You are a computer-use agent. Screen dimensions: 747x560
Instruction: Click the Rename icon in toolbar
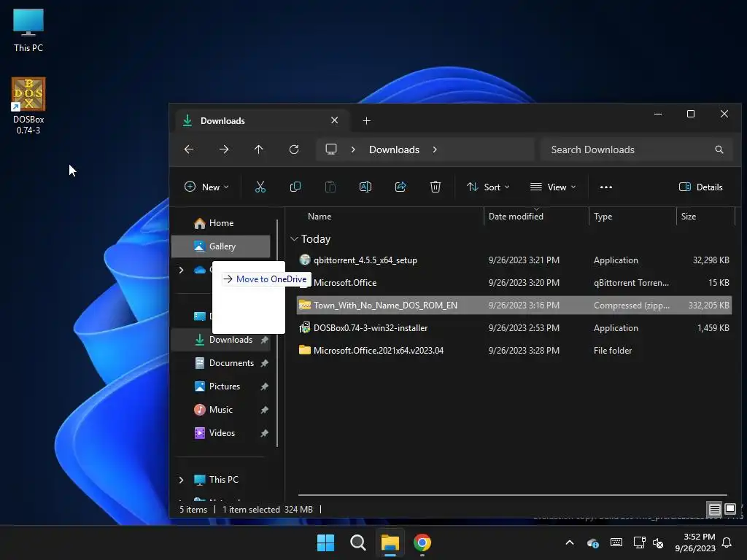point(365,187)
